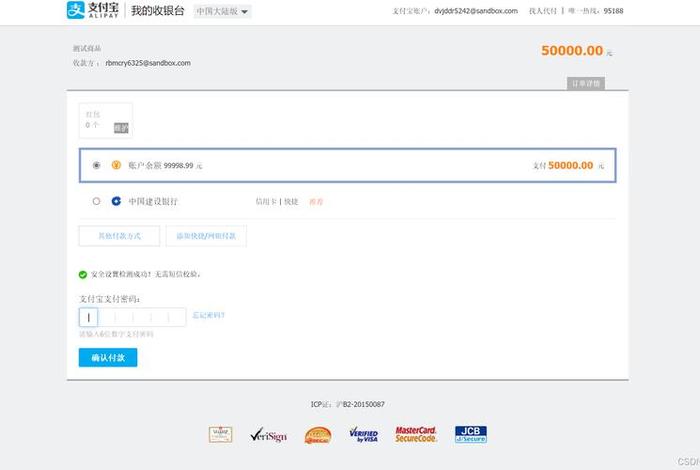This screenshot has width=700, height=470.
Task: Click the orange 50000.00 total amount
Action: (x=572, y=50)
